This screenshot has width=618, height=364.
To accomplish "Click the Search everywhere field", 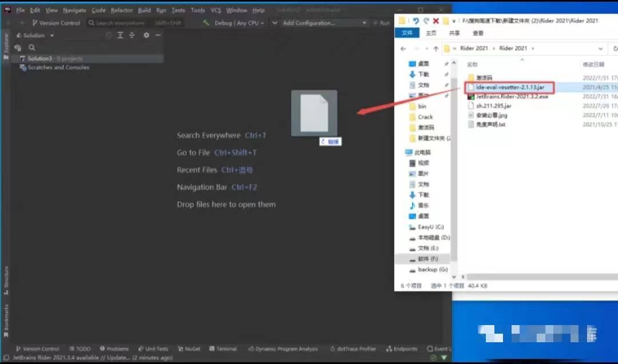I will [134, 23].
